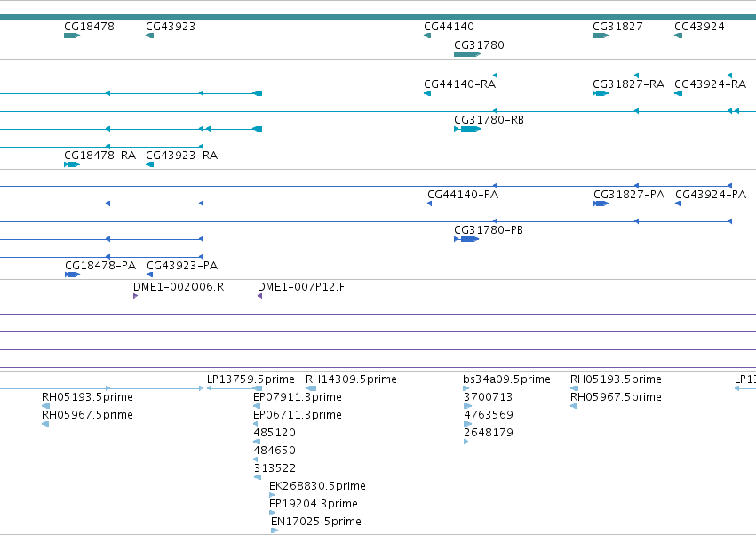Click the CG44140-RA transcript glyph
The image size is (756, 535).
427,93
